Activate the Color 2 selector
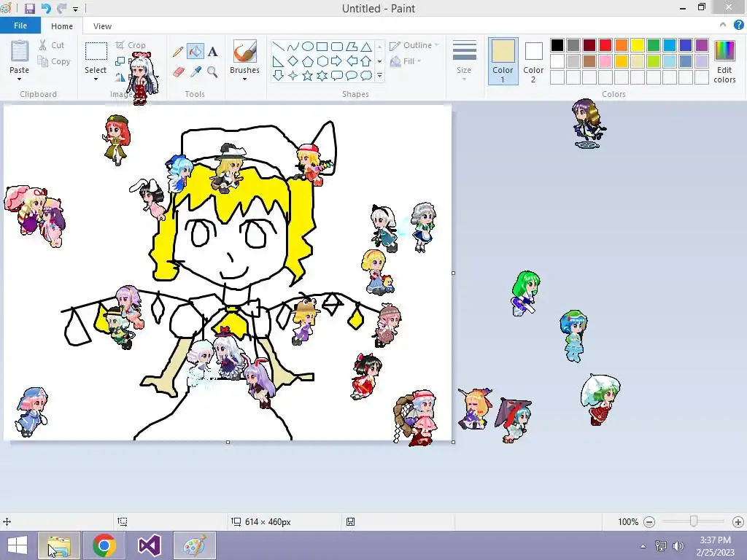Image resolution: width=747 pixels, height=560 pixels. [533, 61]
